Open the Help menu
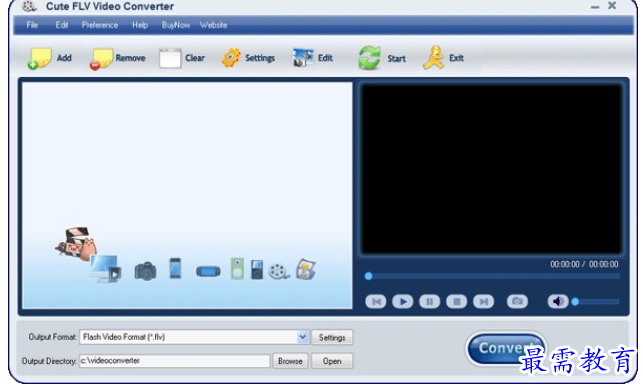This screenshot has width=643, height=392. click(140, 25)
